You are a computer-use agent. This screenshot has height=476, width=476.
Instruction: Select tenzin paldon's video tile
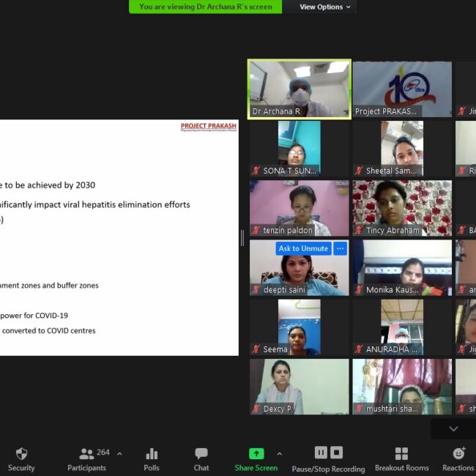(299, 208)
